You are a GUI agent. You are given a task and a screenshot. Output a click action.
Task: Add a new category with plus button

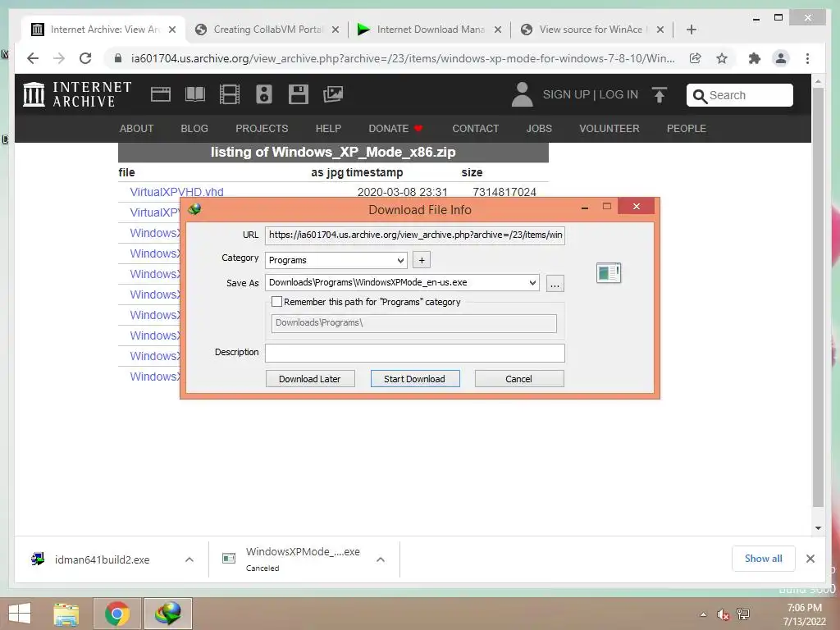(x=422, y=260)
